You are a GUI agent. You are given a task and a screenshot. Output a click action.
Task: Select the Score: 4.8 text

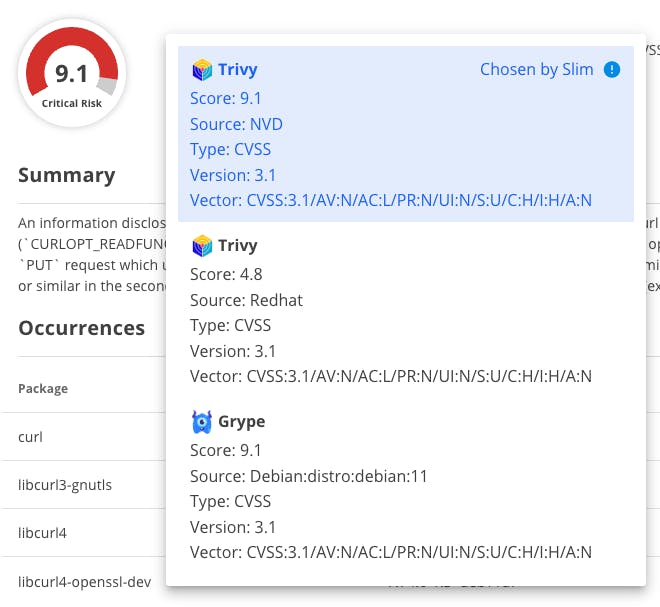click(226, 274)
